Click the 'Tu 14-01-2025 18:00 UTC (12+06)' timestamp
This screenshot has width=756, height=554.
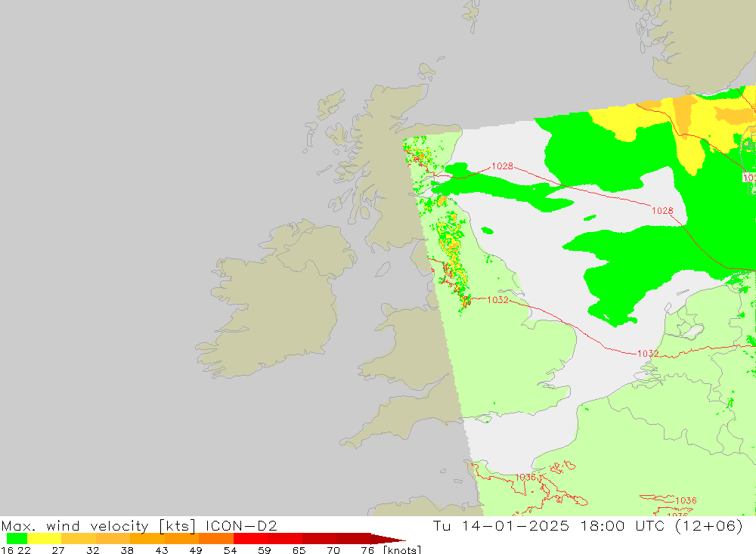[x=588, y=525]
